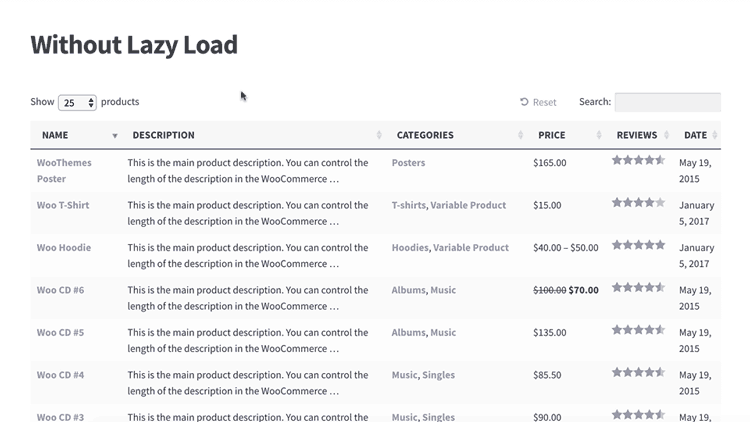Screen dimensions: 750x422
Task: Click inside the Search input field
Action: point(667,102)
